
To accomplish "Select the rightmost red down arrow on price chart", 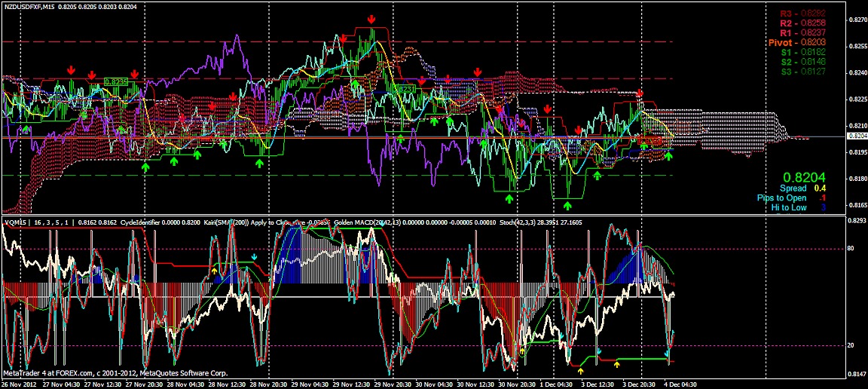I will [x=640, y=93].
